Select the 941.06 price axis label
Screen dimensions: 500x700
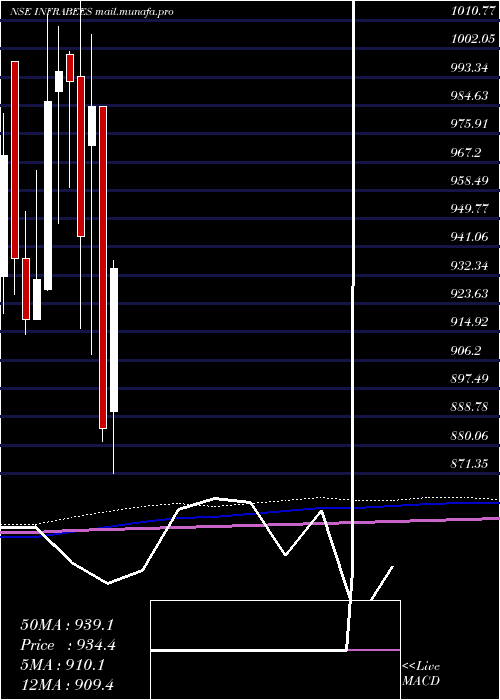469,238
